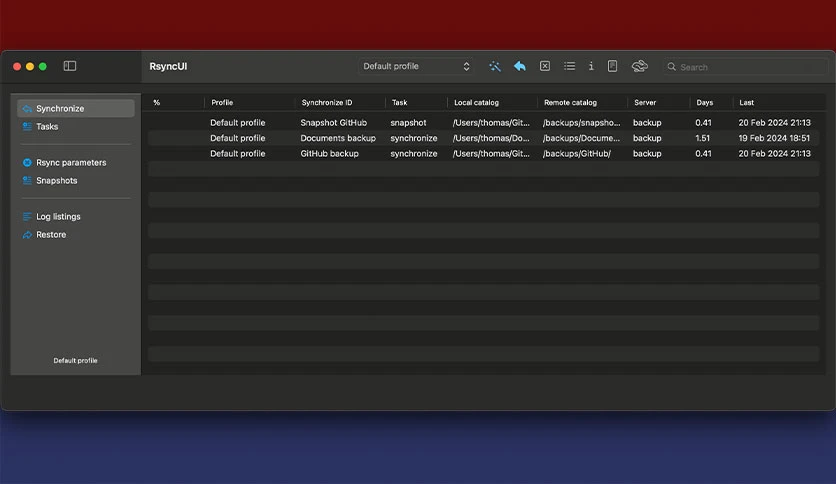This screenshot has height=484, width=836.
Task: Click the red close window button
Action: coord(17,66)
